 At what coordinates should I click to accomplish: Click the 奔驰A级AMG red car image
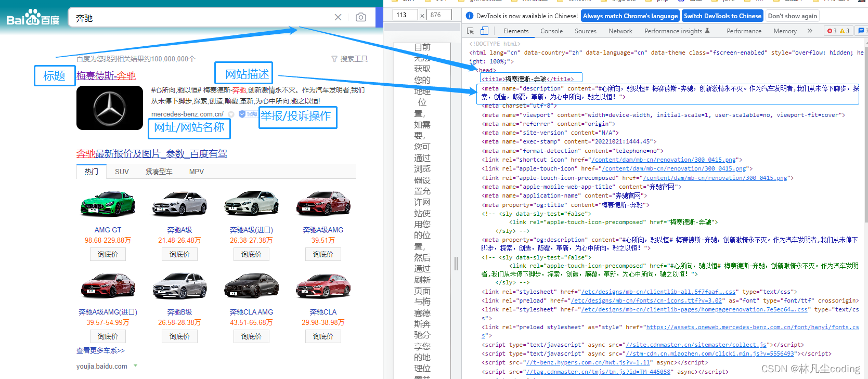point(323,203)
